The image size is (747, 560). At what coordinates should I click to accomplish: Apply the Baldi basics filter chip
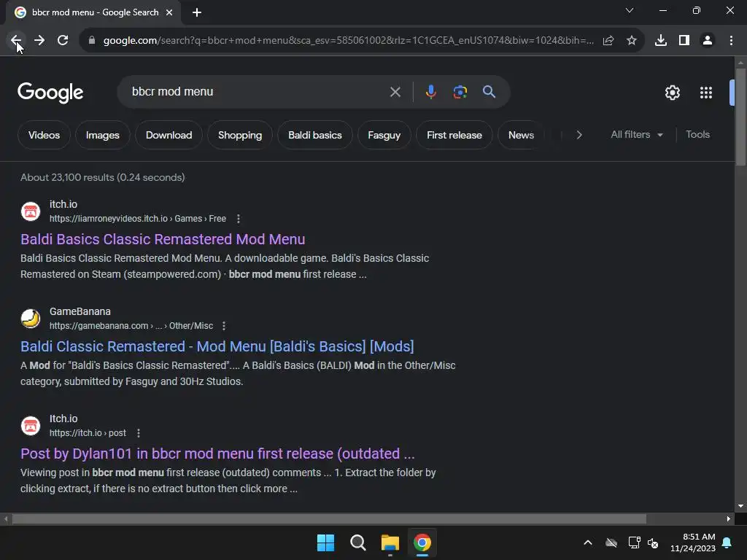pos(315,135)
